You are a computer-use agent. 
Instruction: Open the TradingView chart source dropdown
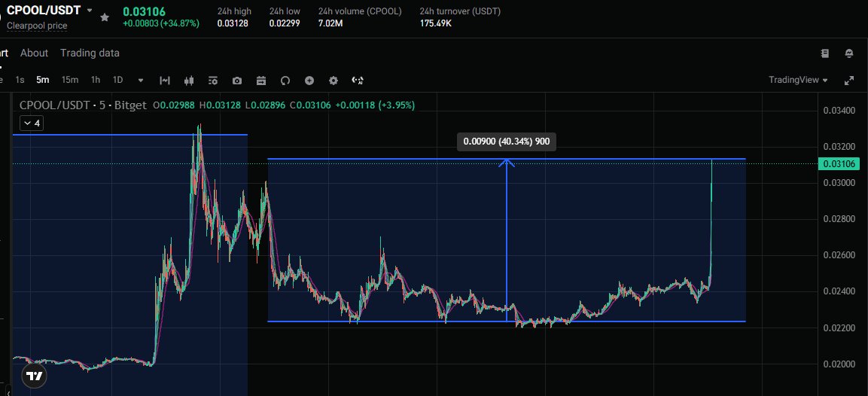[x=798, y=80]
